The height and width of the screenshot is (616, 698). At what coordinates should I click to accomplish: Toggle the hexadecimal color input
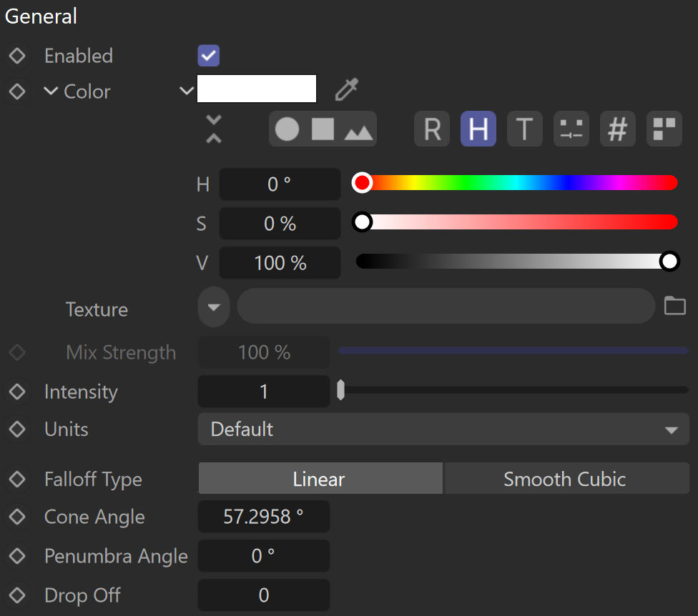[x=618, y=129]
